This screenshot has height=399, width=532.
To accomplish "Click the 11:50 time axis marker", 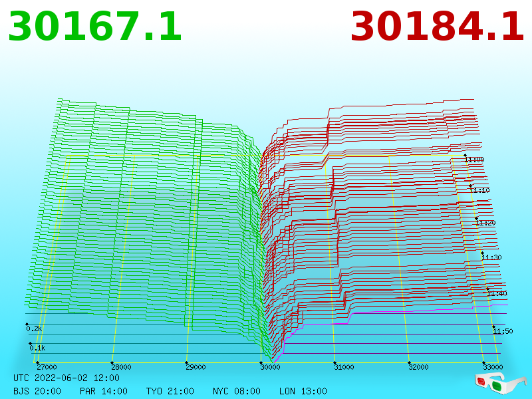I will pos(503,331).
